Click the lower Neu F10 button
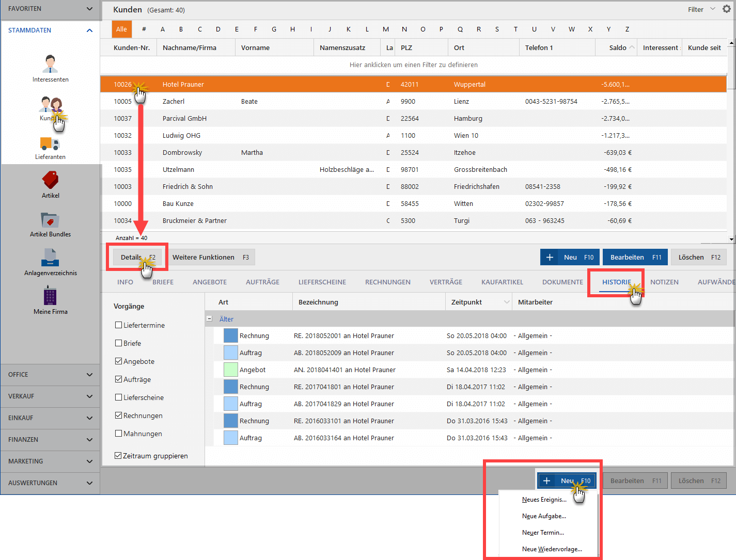The image size is (736, 560). (567, 481)
